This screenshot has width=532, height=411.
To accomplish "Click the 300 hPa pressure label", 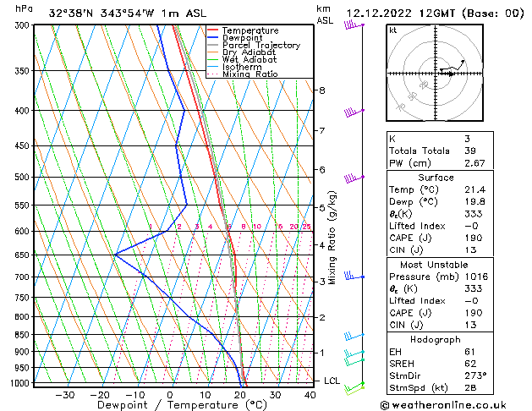I will pyautogui.click(x=24, y=25).
